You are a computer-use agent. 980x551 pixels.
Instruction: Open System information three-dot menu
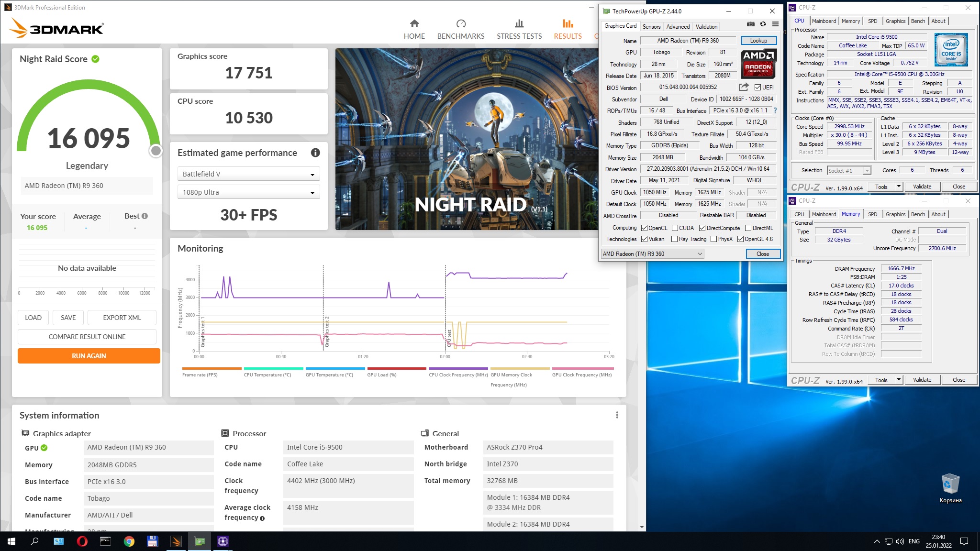(x=617, y=415)
